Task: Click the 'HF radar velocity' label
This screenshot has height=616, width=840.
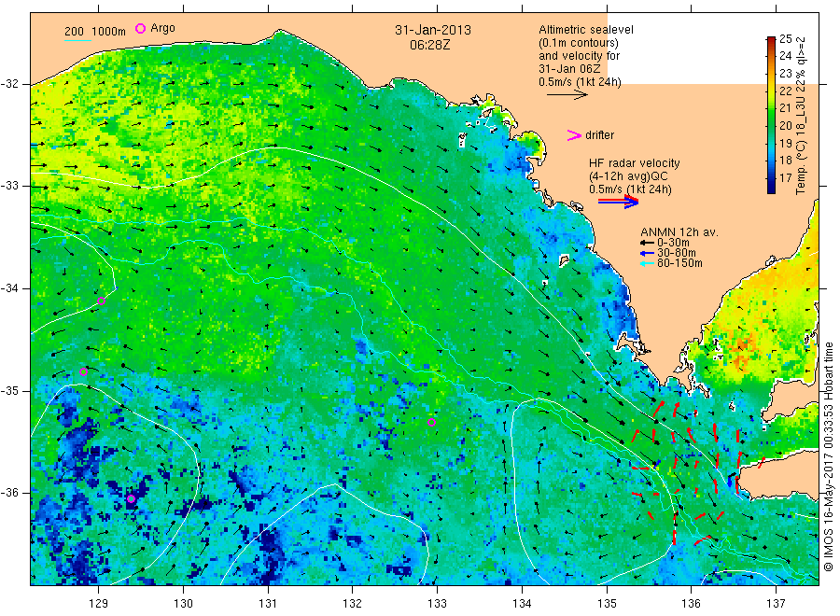Action: coord(635,162)
